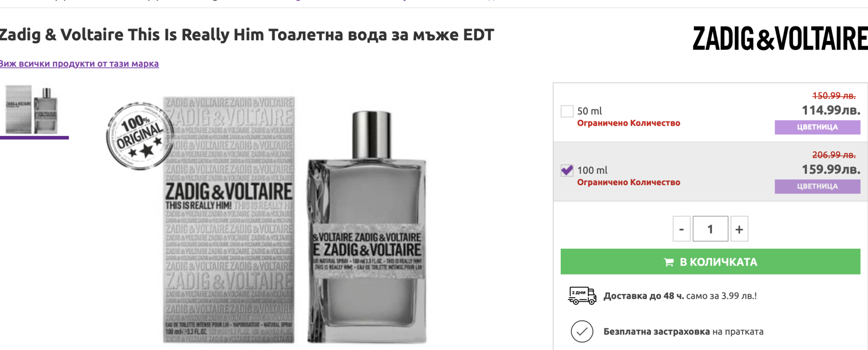Select the 50 ml size checkbox
This screenshot has height=350, width=868.
[x=567, y=111]
